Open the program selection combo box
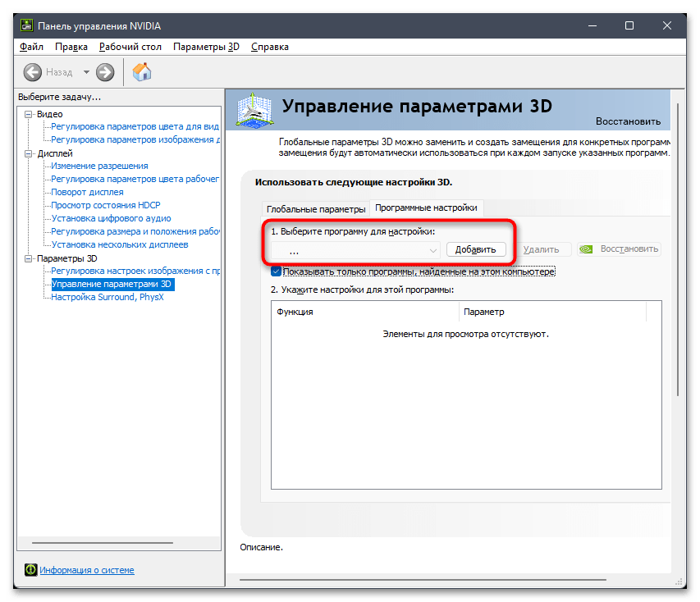This screenshot has height=602, width=700. [x=355, y=250]
